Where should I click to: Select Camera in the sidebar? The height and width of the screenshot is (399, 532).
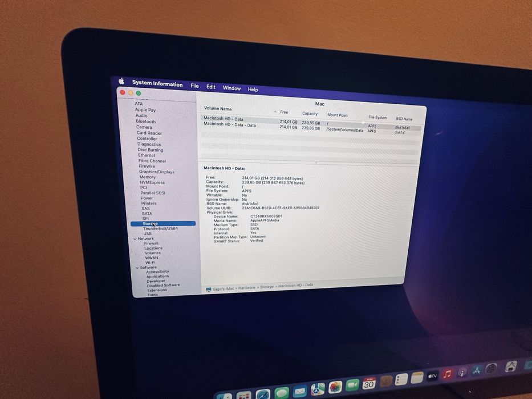click(x=144, y=127)
